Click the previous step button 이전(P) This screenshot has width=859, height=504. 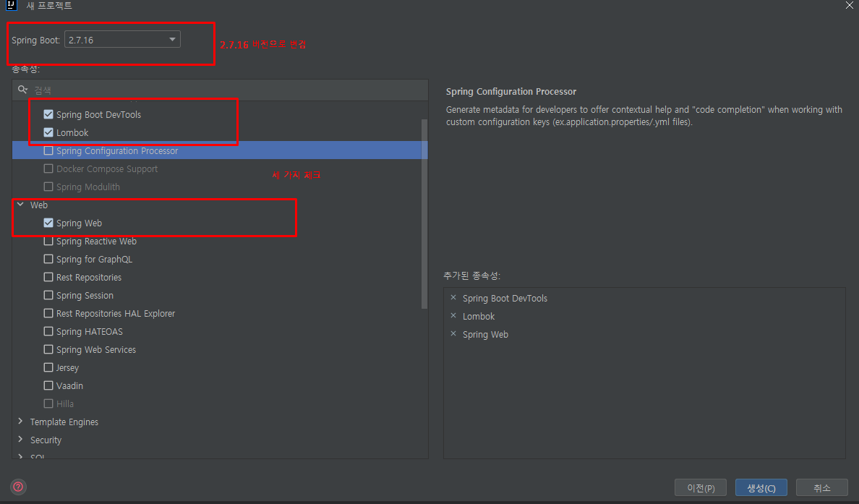[x=701, y=487]
